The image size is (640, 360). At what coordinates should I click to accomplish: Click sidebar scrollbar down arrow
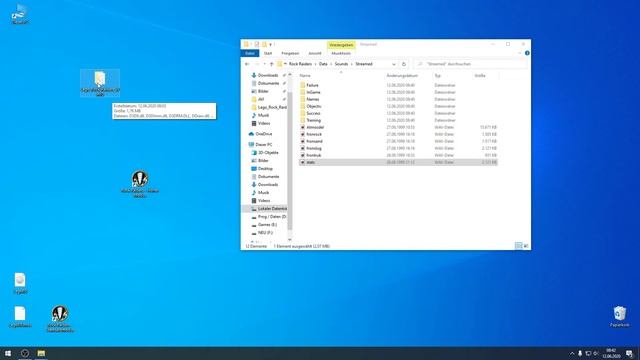(290, 240)
